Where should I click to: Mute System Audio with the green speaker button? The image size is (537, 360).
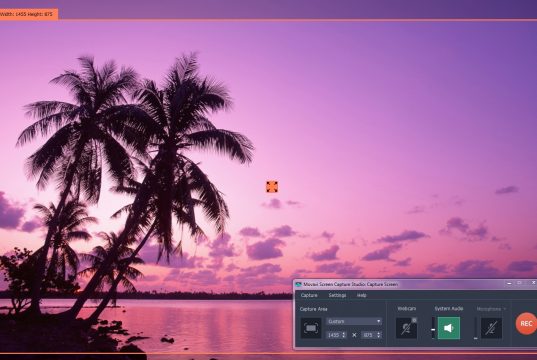coord(449,328)
